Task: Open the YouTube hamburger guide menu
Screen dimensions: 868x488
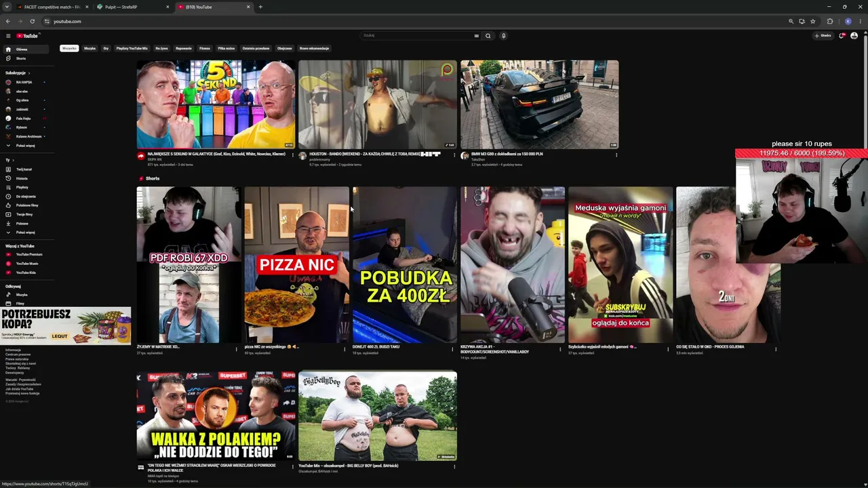Action: click(8, 36)
